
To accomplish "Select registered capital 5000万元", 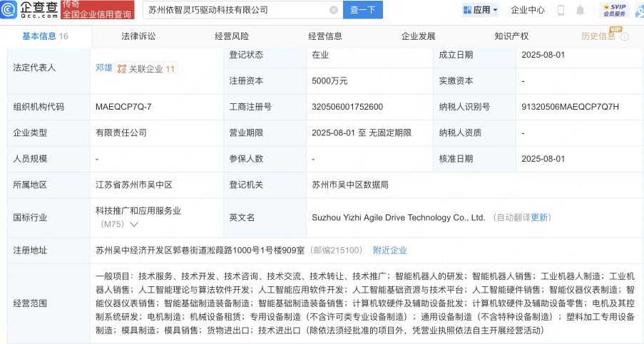I will (329, 80).
